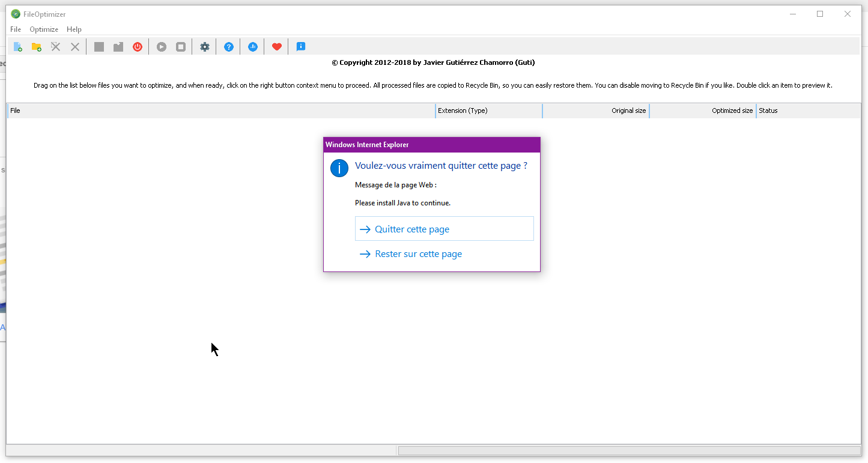
Task: Open the Help menu
Action: tap(74, 29)
